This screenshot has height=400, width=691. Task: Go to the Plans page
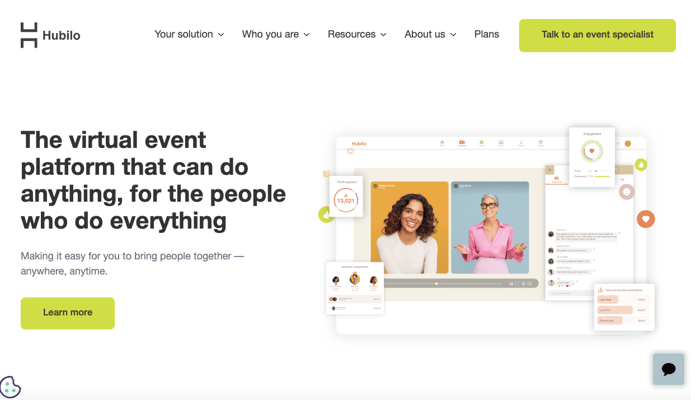(487, 34)
